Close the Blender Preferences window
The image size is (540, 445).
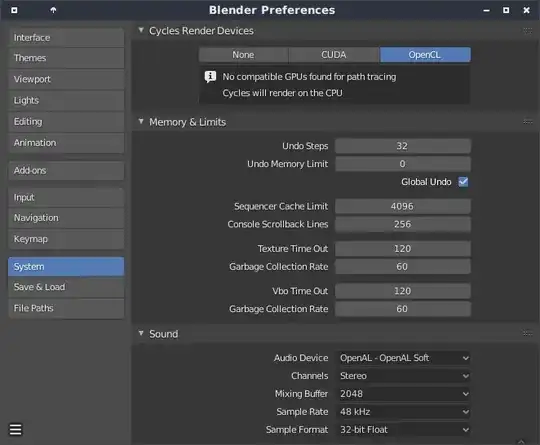526,10
